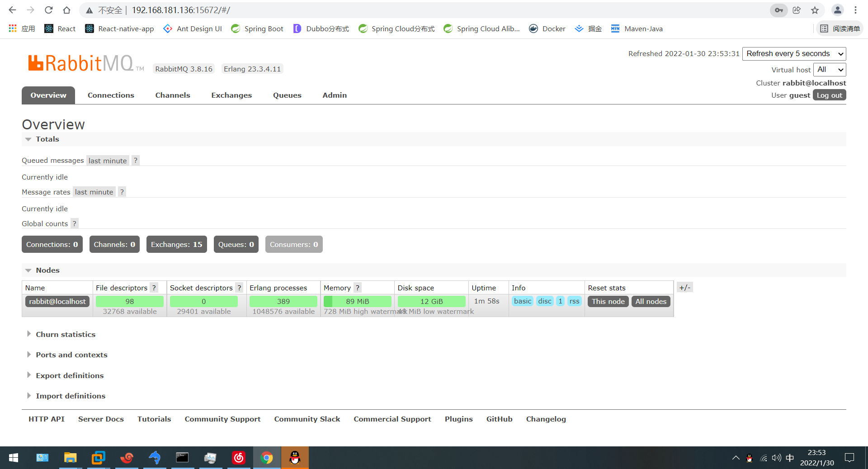The height and width of the screenshot is (469, 868).
Task: Open the Windows Start menu
Action: click(x=14, y=458)
